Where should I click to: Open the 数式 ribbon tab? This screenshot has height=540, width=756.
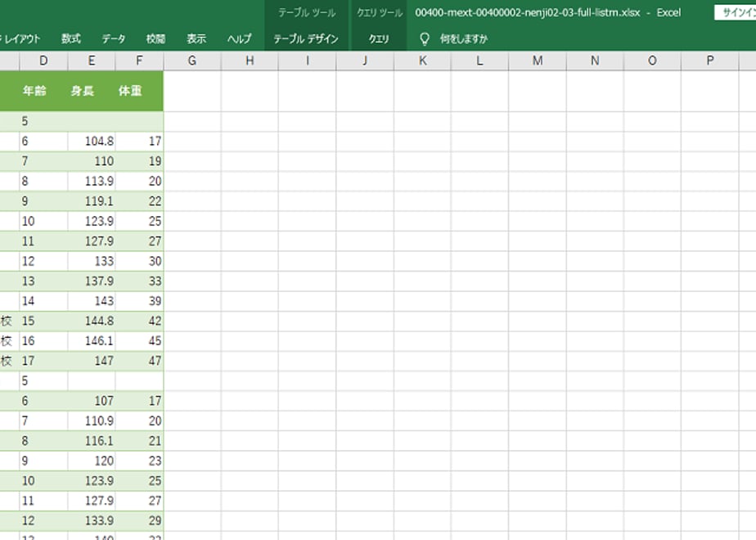71,39
